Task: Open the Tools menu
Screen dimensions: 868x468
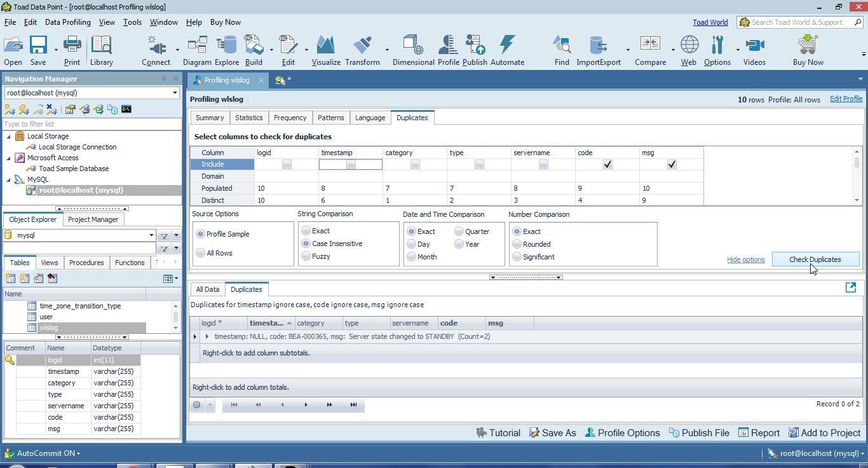Action: coord(132,22)
